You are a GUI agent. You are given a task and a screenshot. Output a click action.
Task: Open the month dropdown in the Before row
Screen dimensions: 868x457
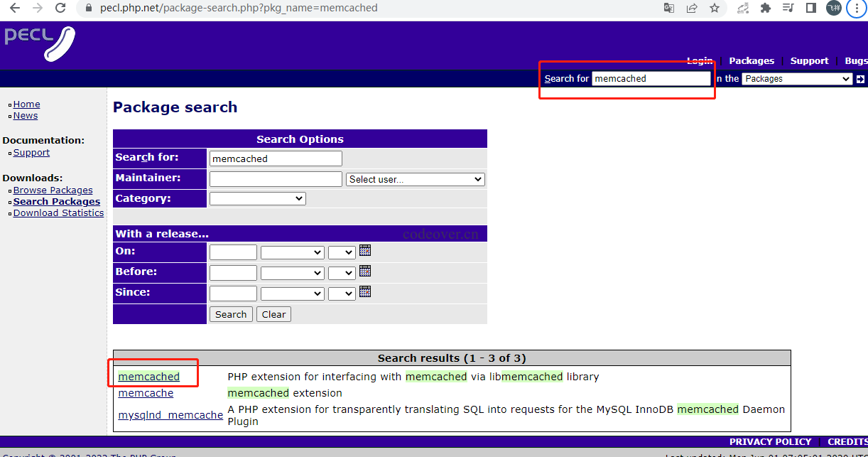pos(292,273)
